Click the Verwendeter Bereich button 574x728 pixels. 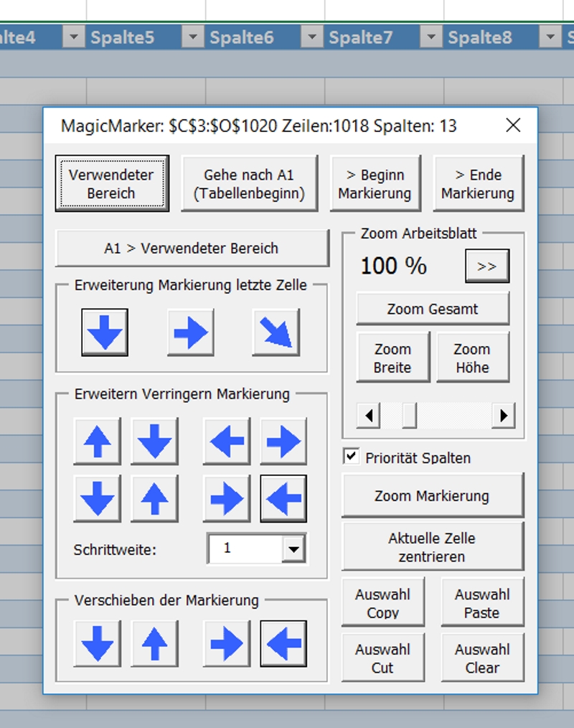coord(111,184)
